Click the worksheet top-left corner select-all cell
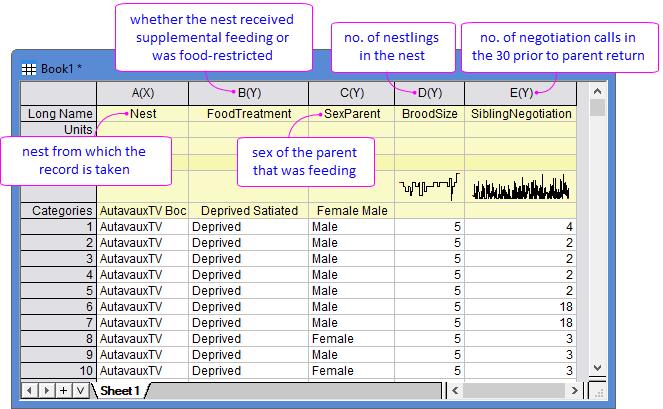The height and width of the screenshot is (409, 663). pyautogui.click(x=59, y=93)
